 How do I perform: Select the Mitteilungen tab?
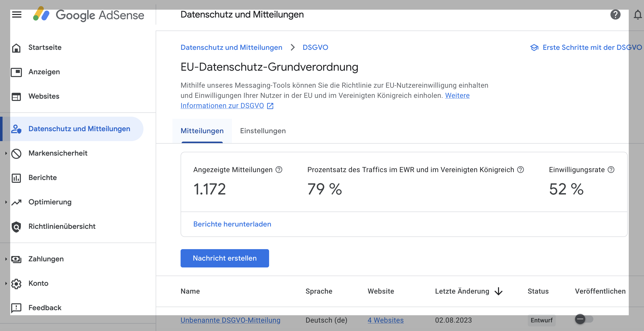pyautogui.click(x=202, y=131)
